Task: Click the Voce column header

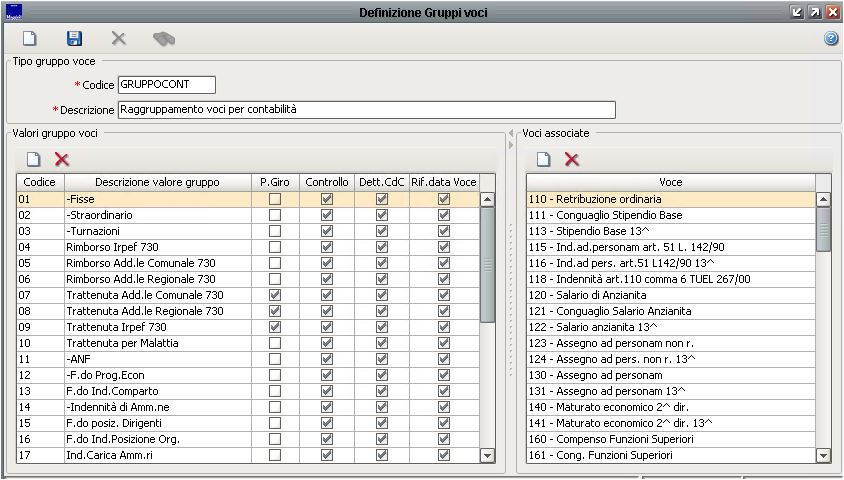Action: 670,182
